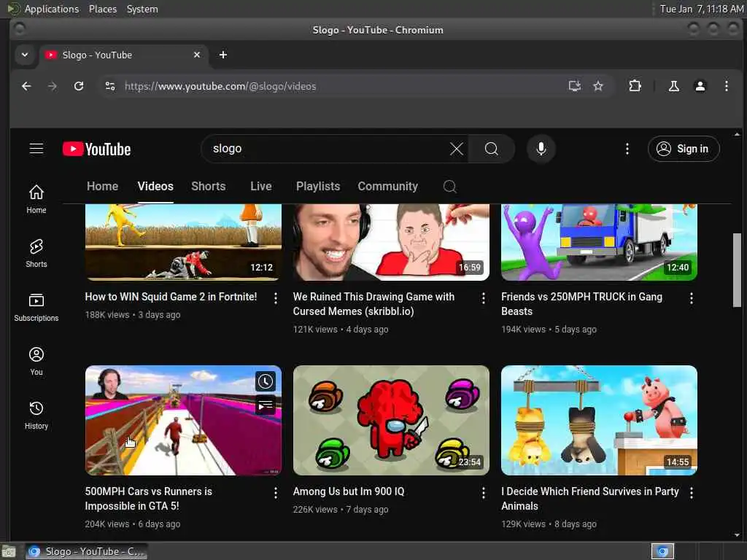Switch to the channel Home tab
747x560 pixels.
[x=102, y=186]
